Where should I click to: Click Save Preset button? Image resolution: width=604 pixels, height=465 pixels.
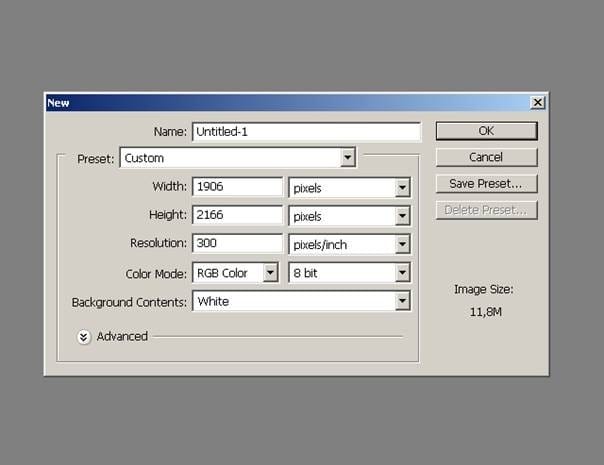pyautogui.click(x=487, y=184)
